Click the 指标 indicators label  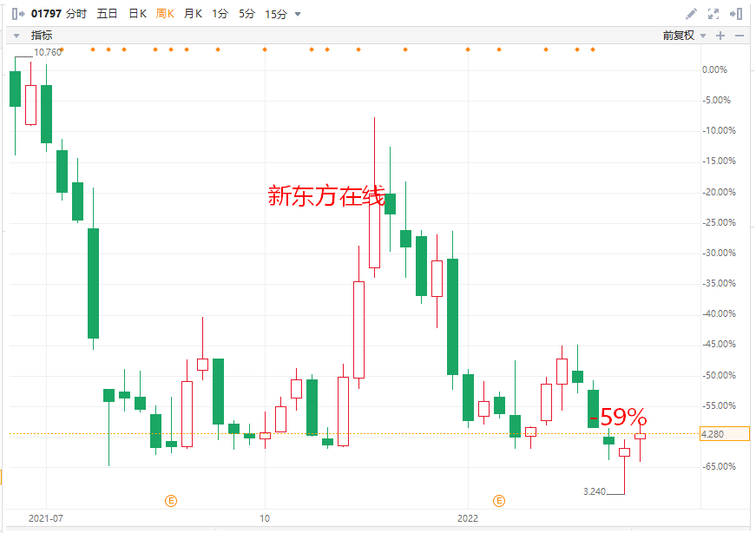(x=42, y=36)
